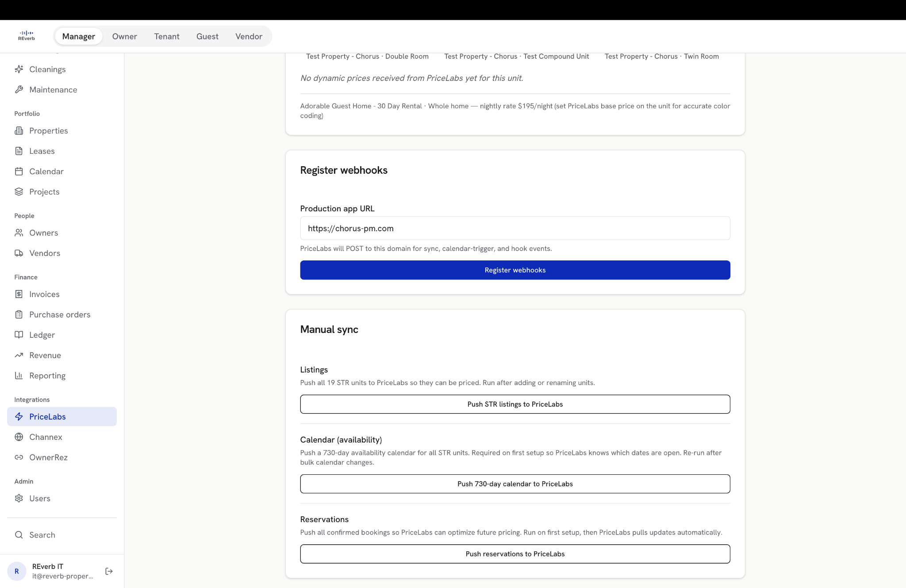Switch to the Tenant role tab
This screenshot has height=588, width=906.
click(x=167, y=36)
